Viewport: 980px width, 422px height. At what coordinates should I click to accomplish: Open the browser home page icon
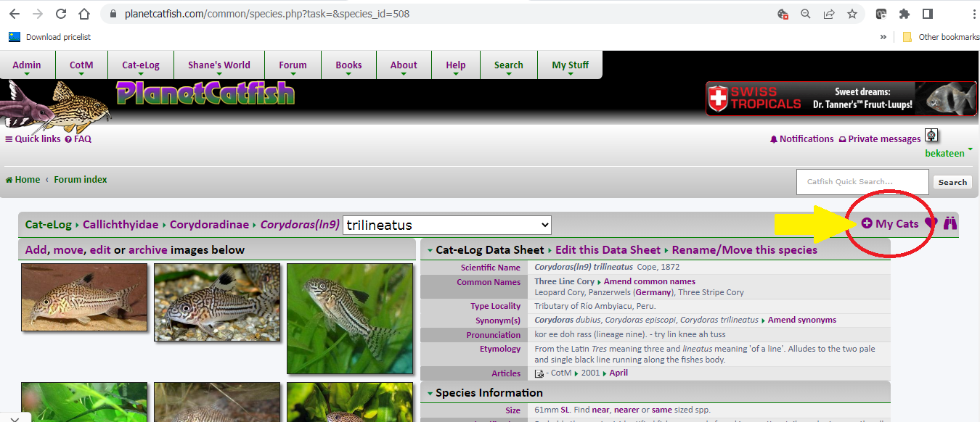84,14
